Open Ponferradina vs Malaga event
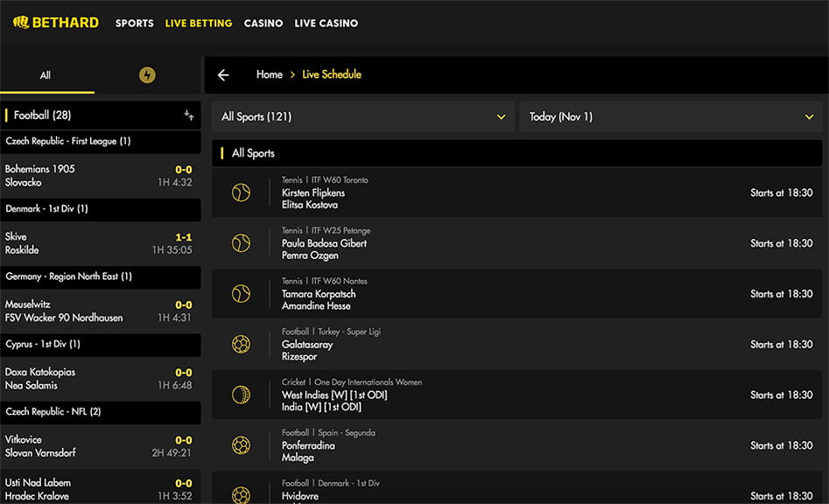Viewport: 829px width, 504px height. point(517,445)
